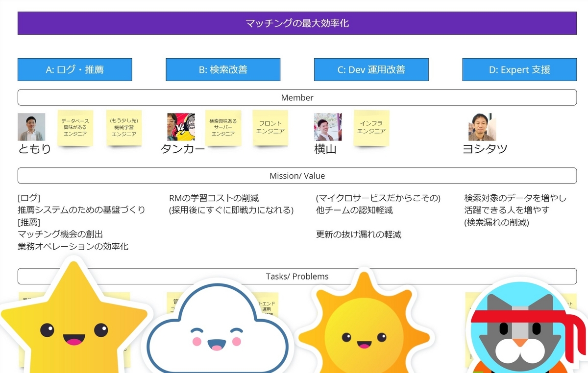Select the name label ヨシタツ
Image resolution: width=588 pixels, height=373 pixels.
[x=485, y=149]
